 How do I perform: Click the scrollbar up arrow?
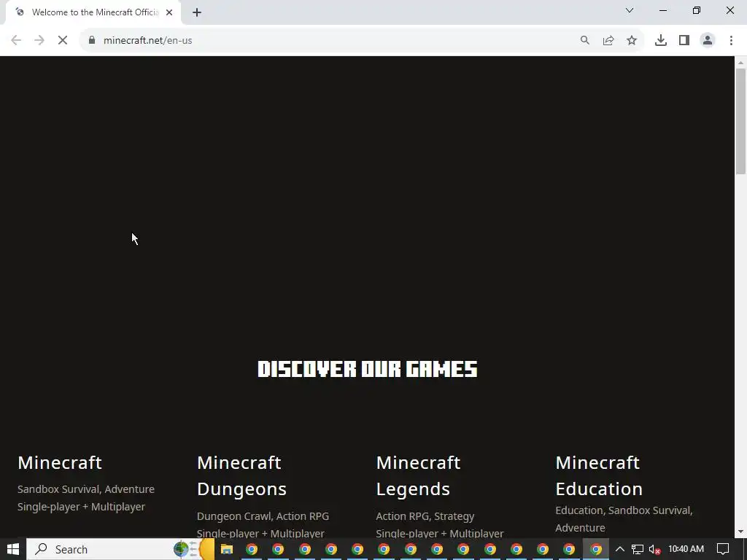pyautogui.click(x=740, y=63)
